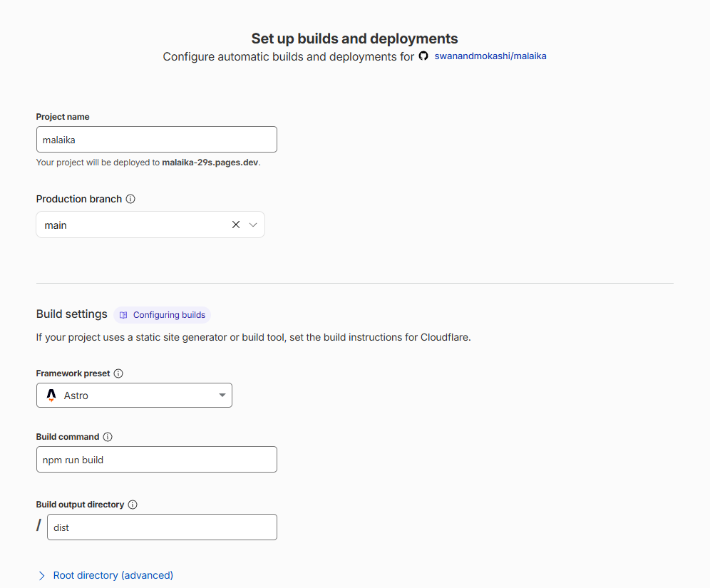Edit the Project name field
This screenshot has height=588, width=710.
(157, 140)
